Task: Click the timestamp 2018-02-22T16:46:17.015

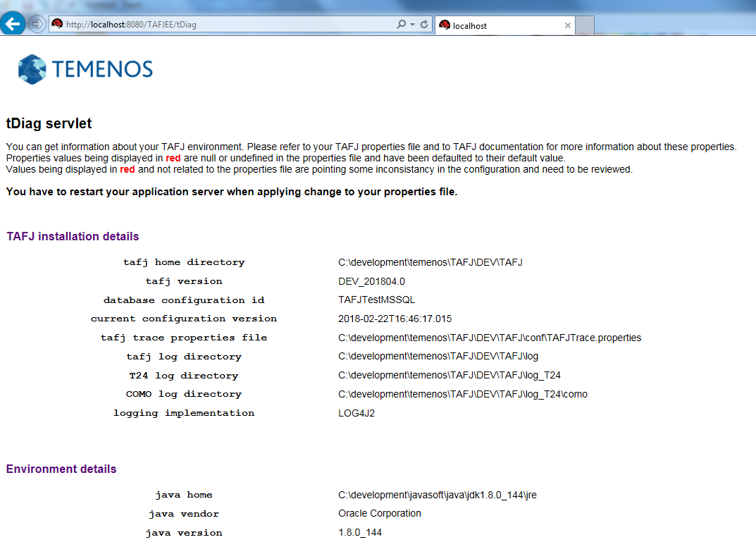Action: pyautogui.click(x=395, y=319)
